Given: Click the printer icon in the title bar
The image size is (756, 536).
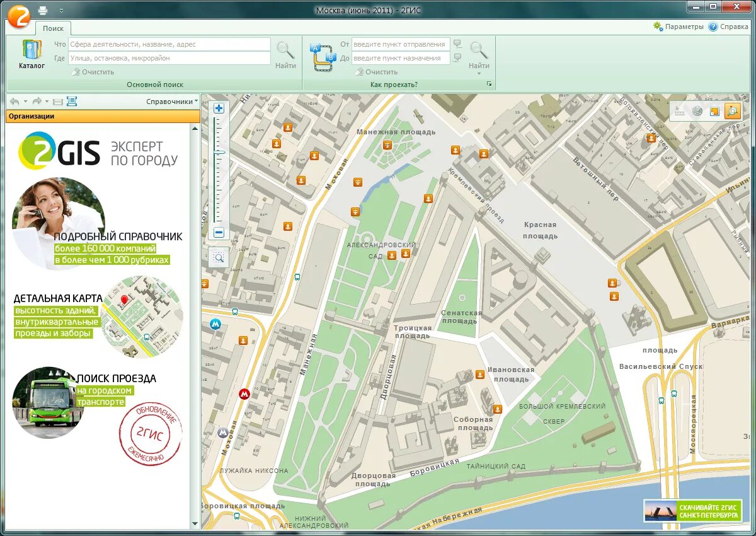Looking at the screenshot, I should [43, 10].
